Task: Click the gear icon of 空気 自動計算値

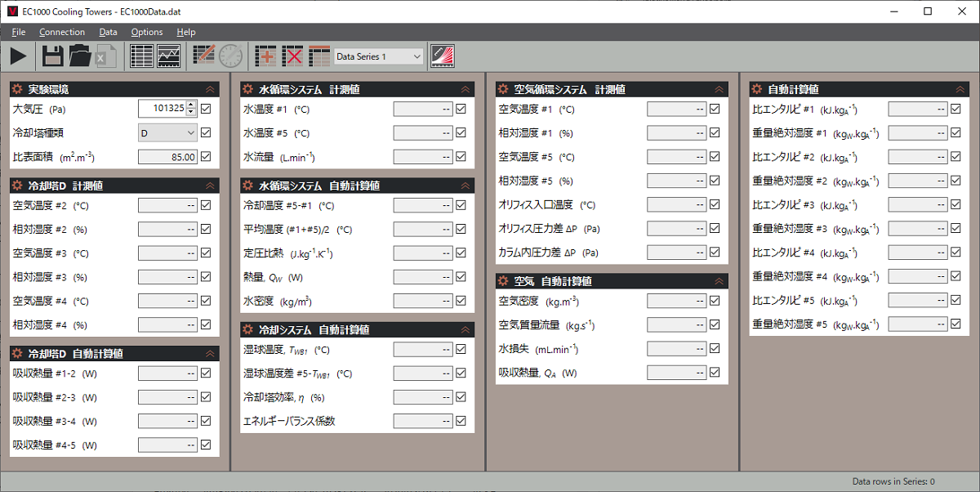Action: tap(502, 281)
